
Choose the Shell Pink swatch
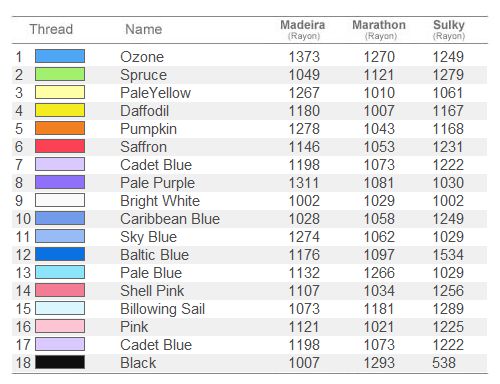(60, 290)
